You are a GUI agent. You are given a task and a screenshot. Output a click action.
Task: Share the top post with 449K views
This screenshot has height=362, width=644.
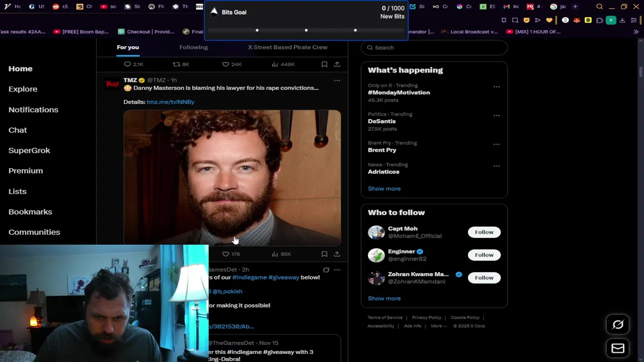tap(337, 64)
